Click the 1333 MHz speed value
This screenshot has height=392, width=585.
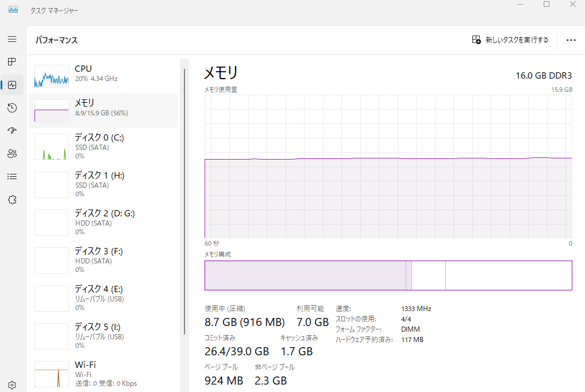pyautogui.click(x=416, y=309)
